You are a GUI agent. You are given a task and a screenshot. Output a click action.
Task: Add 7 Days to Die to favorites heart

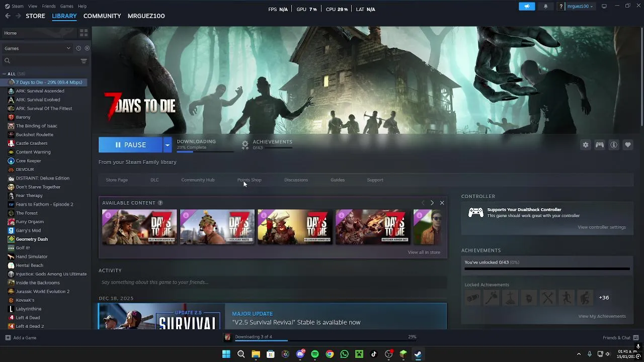pos(628,145)
